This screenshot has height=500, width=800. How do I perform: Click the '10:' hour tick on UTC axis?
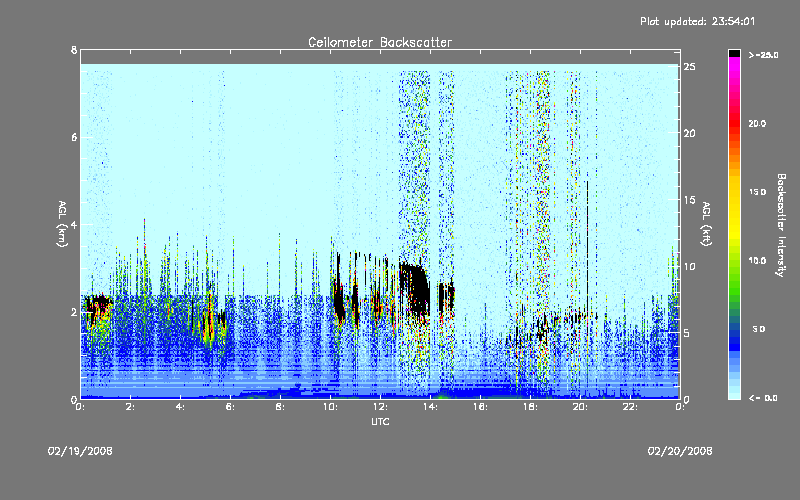(x=330, y=407)
